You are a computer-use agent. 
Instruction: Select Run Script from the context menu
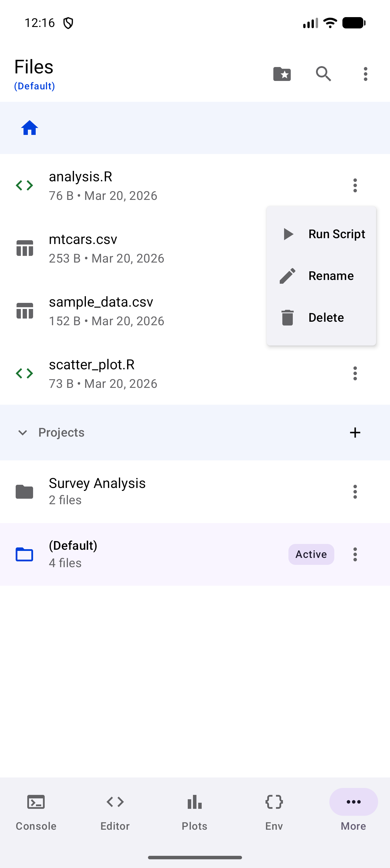pos(321,234)
